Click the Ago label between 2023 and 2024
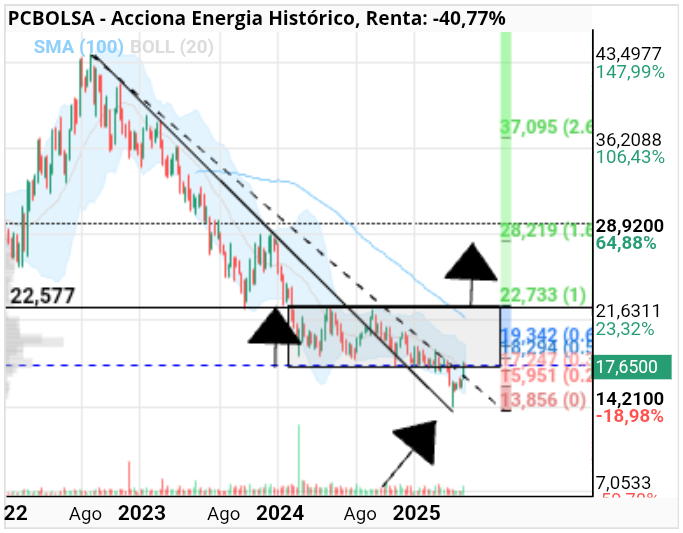Image resolution: width=683 pixels, height=533 pixels. 223,515
